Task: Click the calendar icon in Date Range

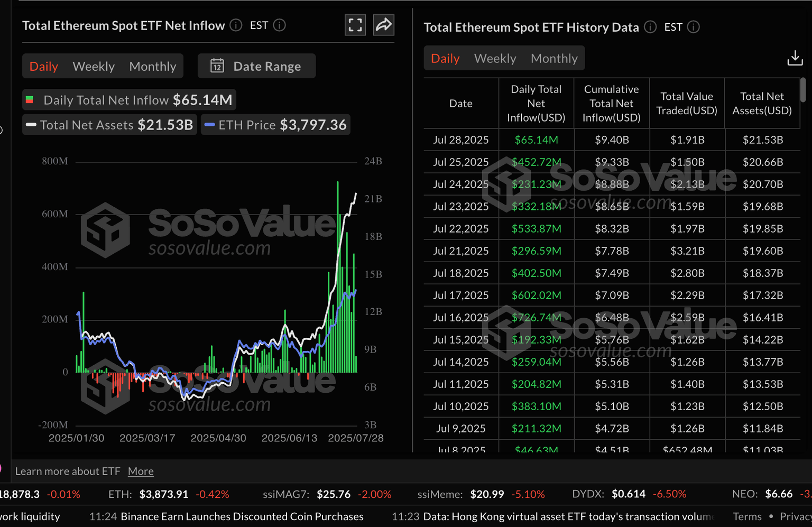Action: [x=217, y=66]
